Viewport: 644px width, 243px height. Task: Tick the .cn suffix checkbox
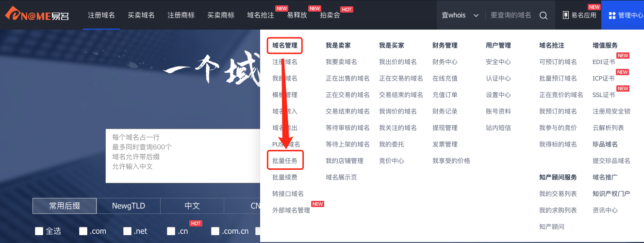point(171,231)
